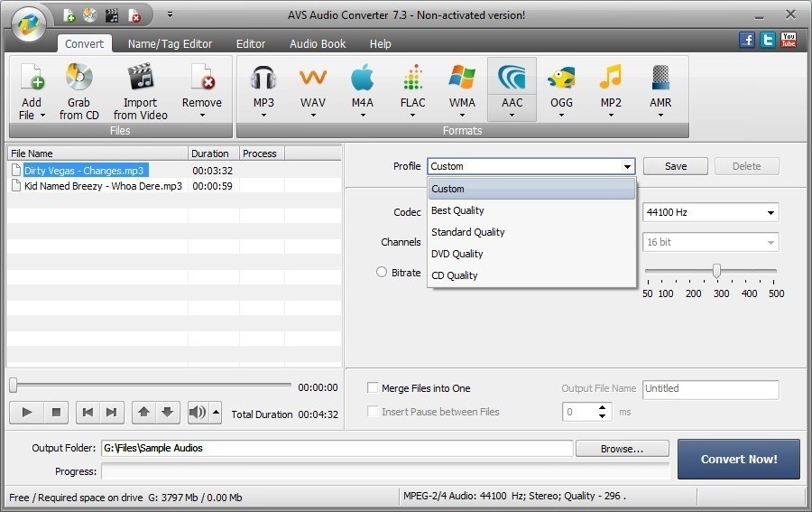Click quick-access add file icon in title bar
The height and width of the screenshot is (512, 812).
coord(69,15)
